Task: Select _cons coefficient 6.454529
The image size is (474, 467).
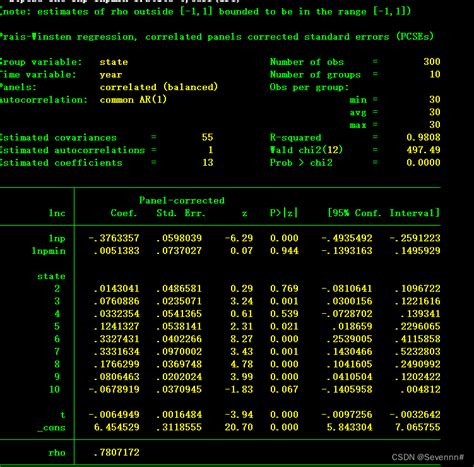Action: click(x=116, y=427)
